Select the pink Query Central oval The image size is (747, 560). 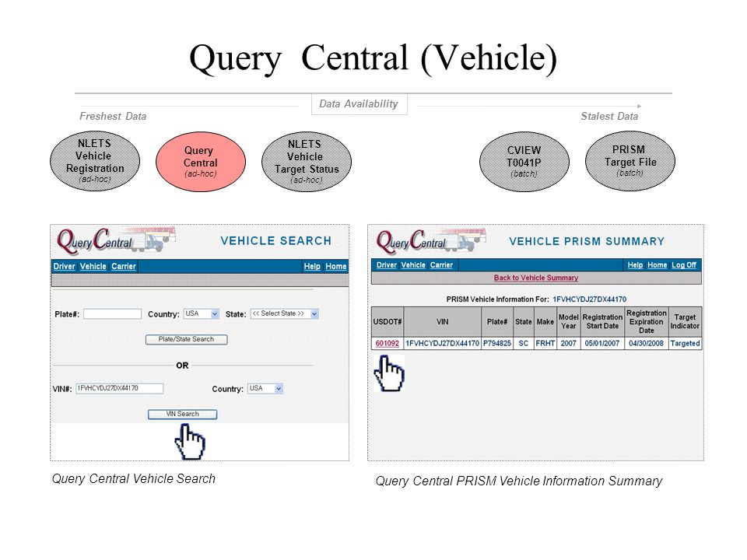click(201, 162)
